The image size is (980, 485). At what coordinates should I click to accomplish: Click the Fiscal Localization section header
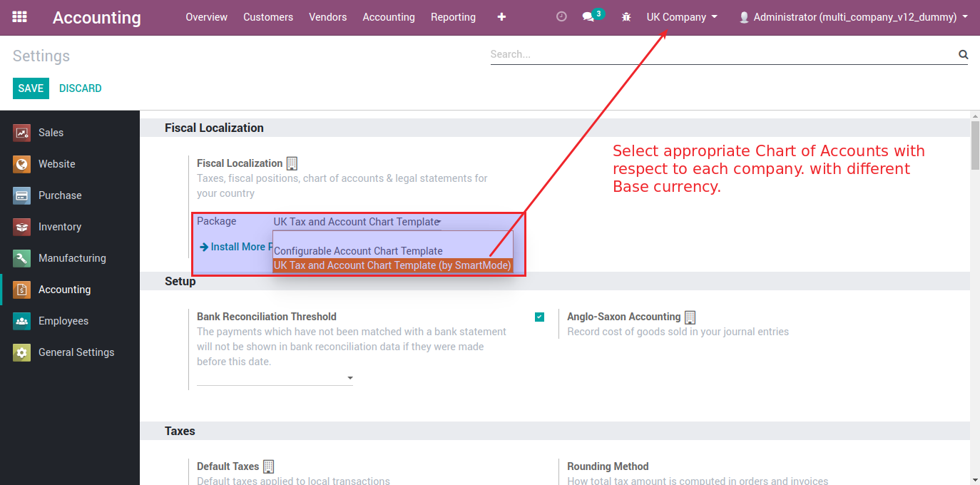click(x=214, y=128)
